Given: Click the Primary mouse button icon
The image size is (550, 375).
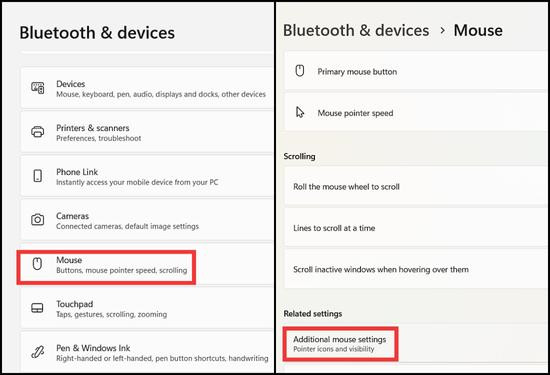Looking at the screenshot, I should click(x=300, y=71).
